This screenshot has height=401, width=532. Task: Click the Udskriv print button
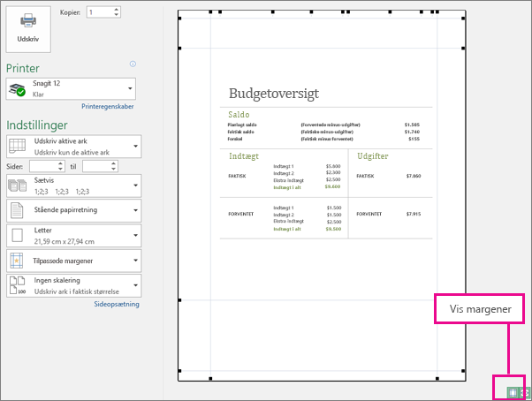(x=28, y=29)
